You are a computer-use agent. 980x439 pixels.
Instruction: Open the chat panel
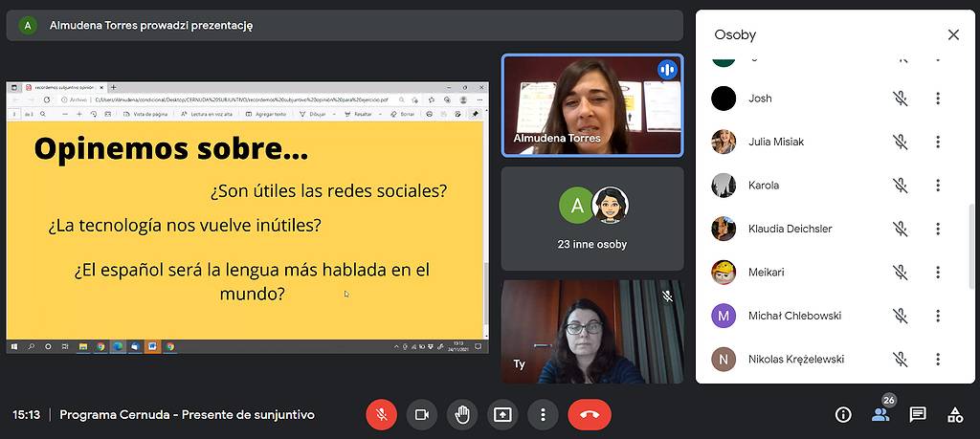click(918, 415)
